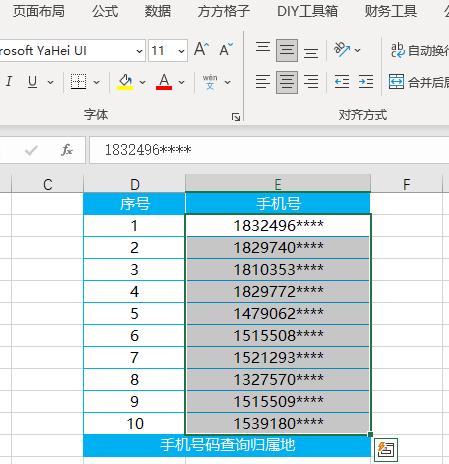Select serial number cell 5
This screenshot has width=449, height=464.
(x=134, y=314)
